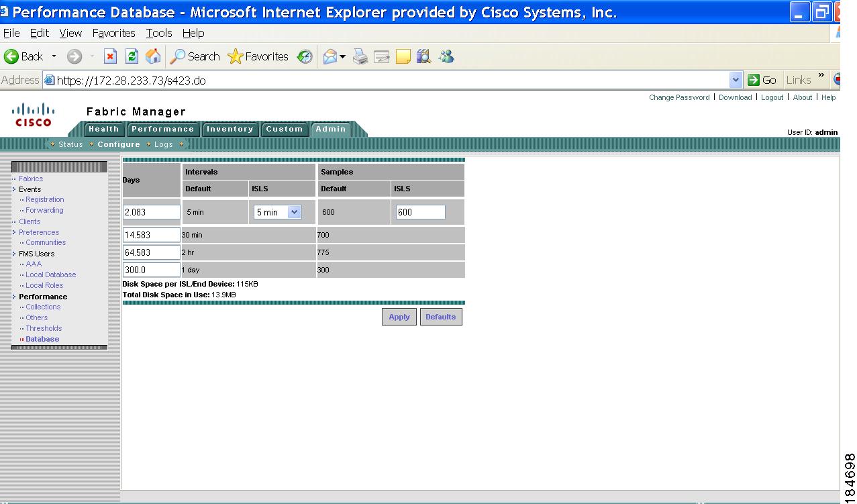Click the Download link
857x504 pixels.
pos(736,97)
